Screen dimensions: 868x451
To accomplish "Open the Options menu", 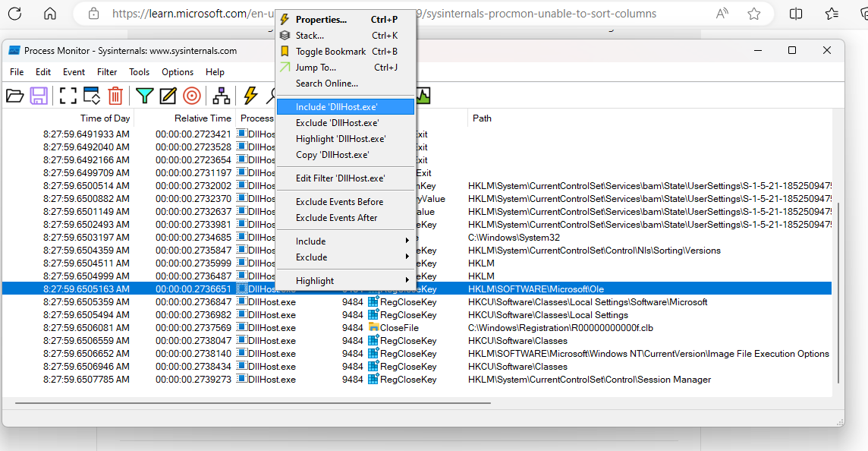I will click(x=177, y=72).
